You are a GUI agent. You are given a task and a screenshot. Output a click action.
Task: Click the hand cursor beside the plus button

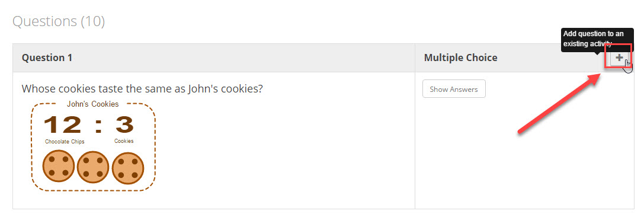click(x=627, y=66)
